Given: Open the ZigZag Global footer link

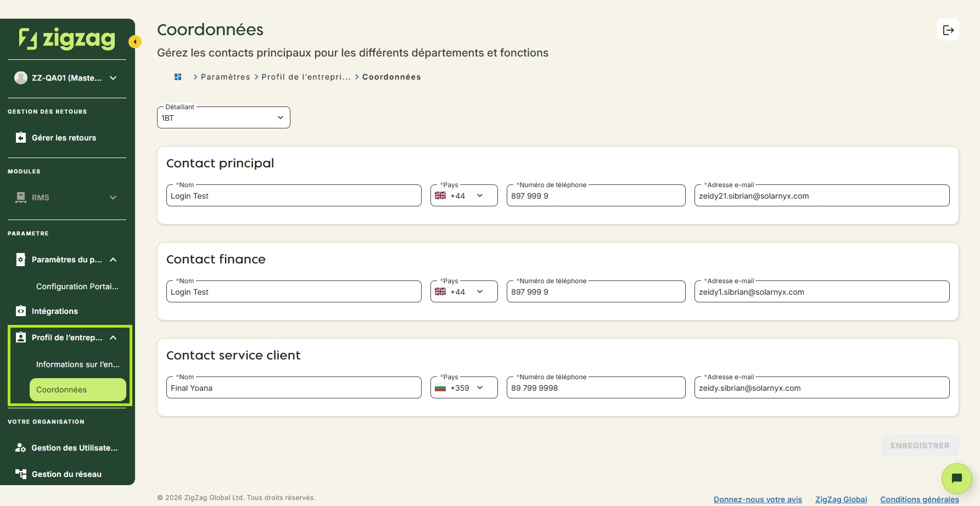Looking at the screenshot, I should (841, 499).
